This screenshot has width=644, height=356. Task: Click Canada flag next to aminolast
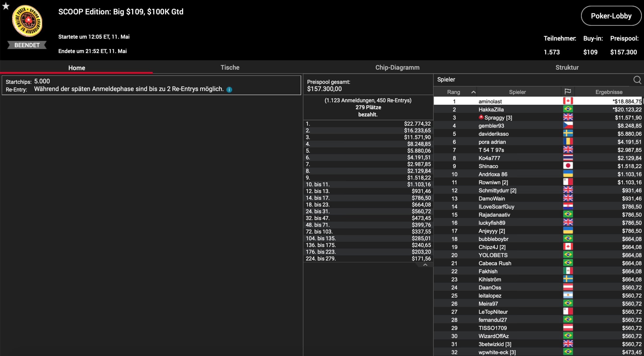(568, 101)
